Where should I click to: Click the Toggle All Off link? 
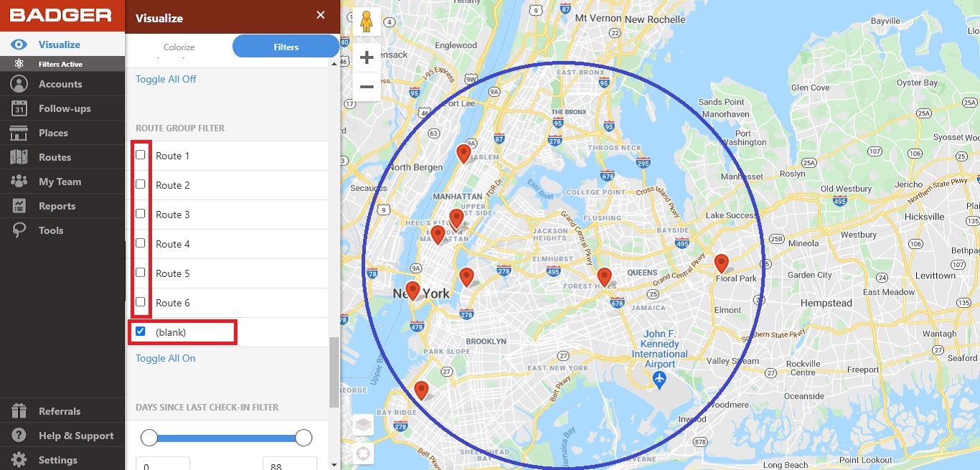coord(166,79)
